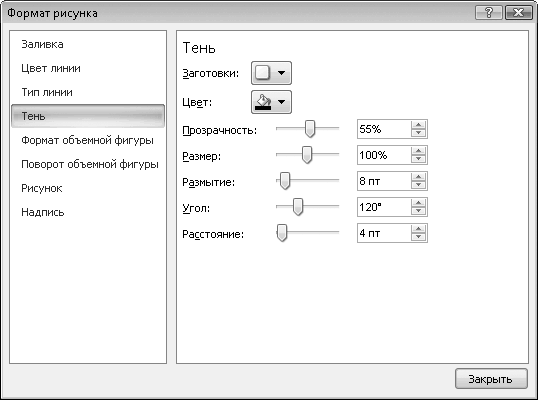Select the Заливка category
Viewport: 538px width, 400px height.
coord(42,44)
